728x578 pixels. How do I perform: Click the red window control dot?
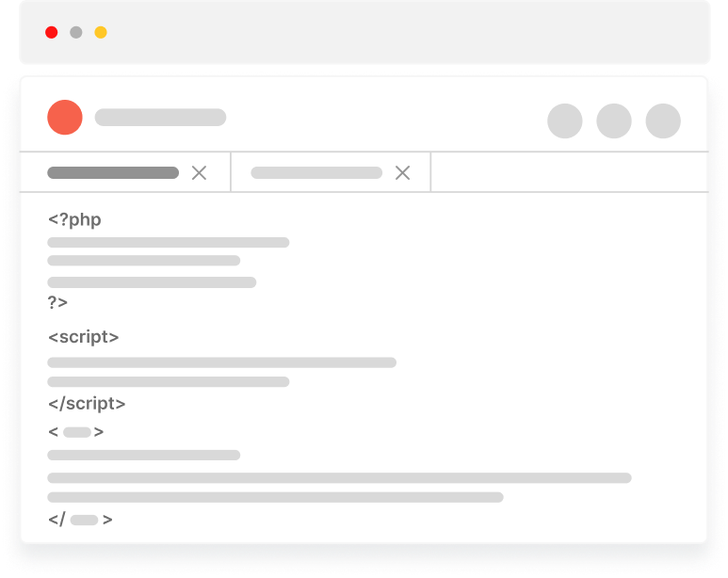pyautogui.click(x=52, y=33)
